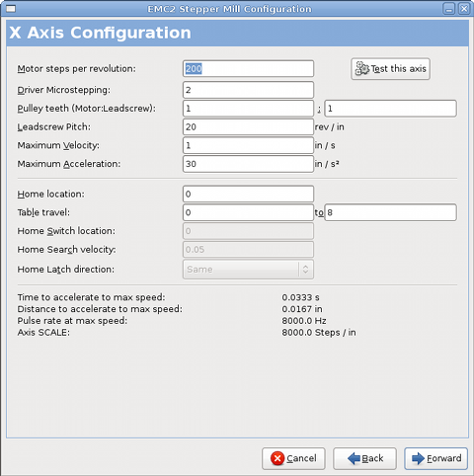Click the right arrow icon on Forward
The image size is (474, 476).
[x=418, y=458]
